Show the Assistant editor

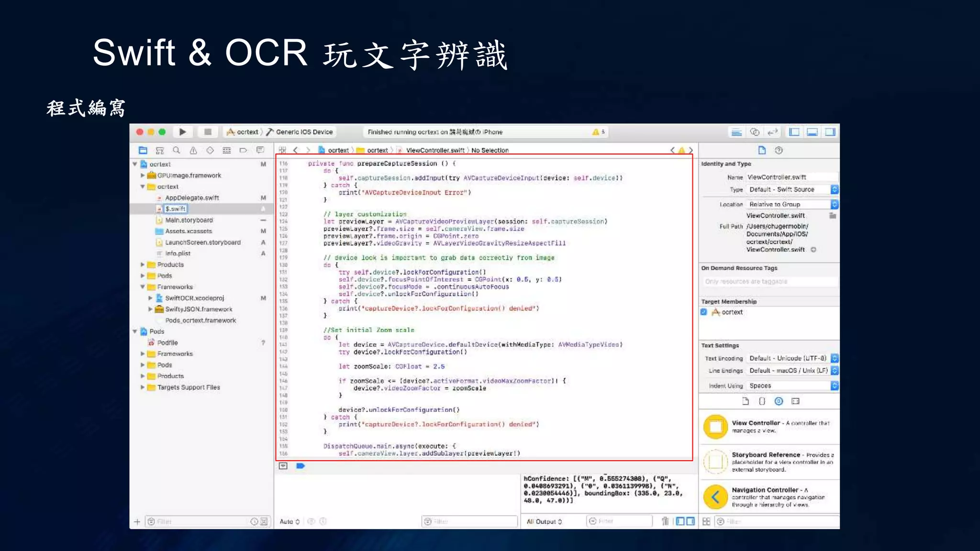click(755, 132)
